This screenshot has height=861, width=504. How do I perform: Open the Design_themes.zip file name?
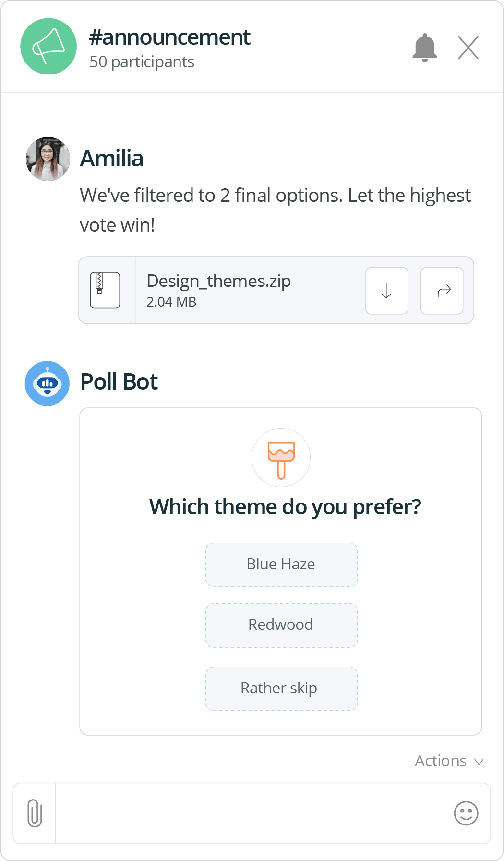click(x=218, y=281)
